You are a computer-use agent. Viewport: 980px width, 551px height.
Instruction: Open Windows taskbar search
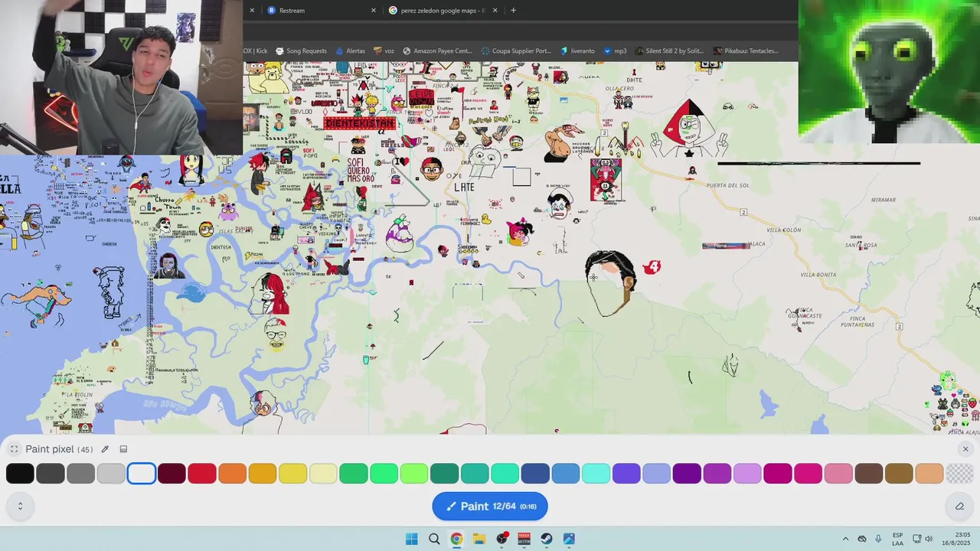(x=434, y=539)
